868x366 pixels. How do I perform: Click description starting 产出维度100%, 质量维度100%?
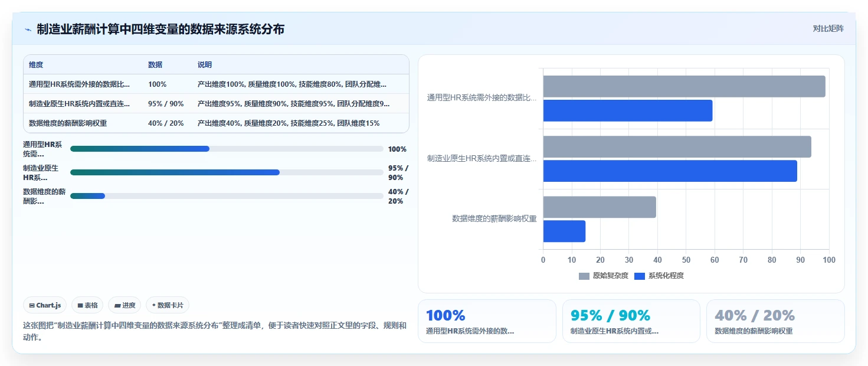[x=292, y=84]
